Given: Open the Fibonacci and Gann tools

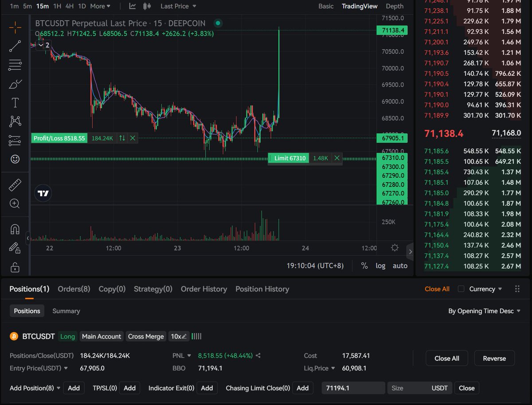Looking at the screenshot, I should click(x=15, y=65).
